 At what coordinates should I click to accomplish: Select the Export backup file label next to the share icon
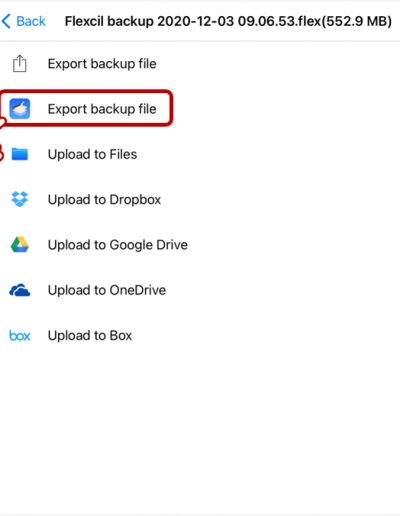click(x=102, y=64)
